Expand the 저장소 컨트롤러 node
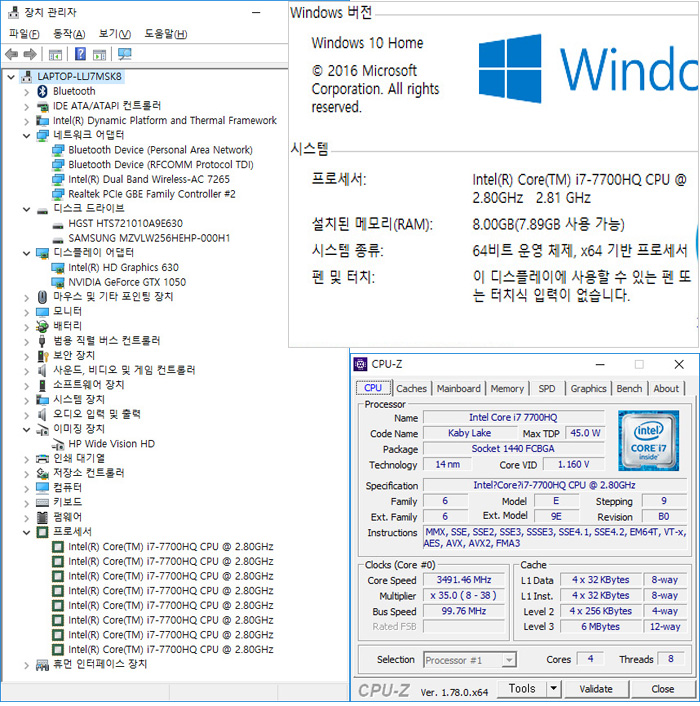700x706 pixels. coord(27,474)
